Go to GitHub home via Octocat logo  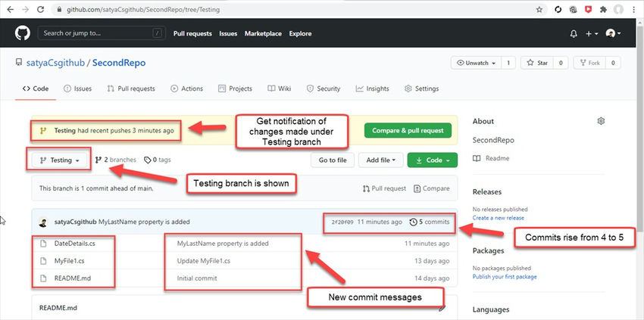23,33
